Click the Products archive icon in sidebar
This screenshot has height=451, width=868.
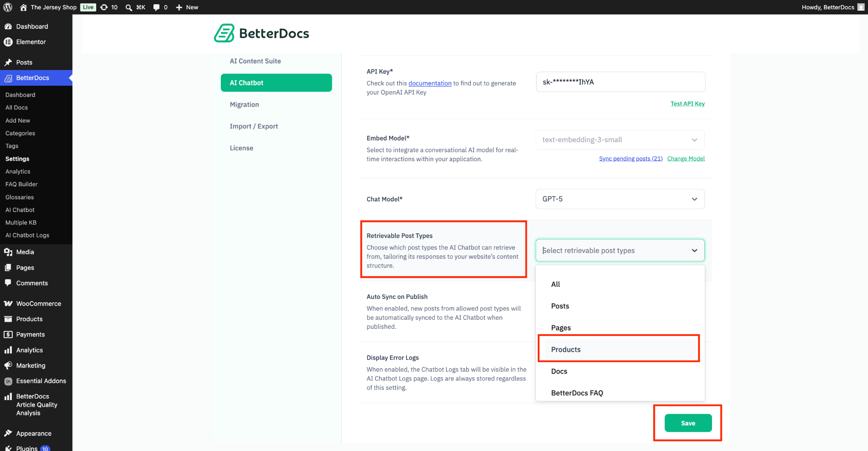tap(8, 319)
